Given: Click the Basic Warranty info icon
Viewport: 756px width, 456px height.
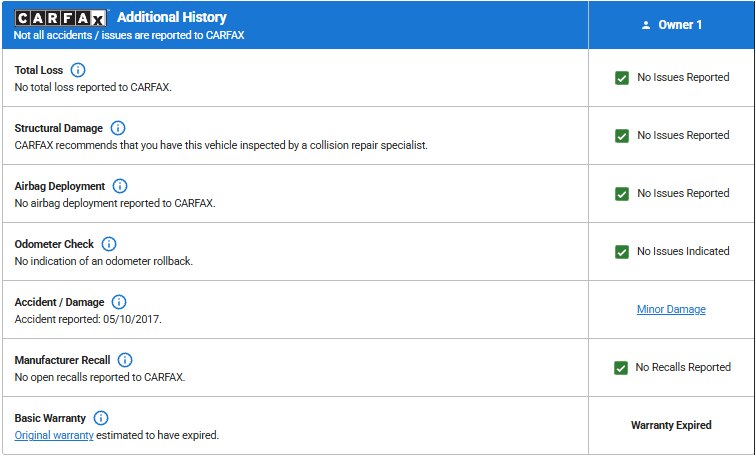Looking at the screenshot, I should pos(101,418).
